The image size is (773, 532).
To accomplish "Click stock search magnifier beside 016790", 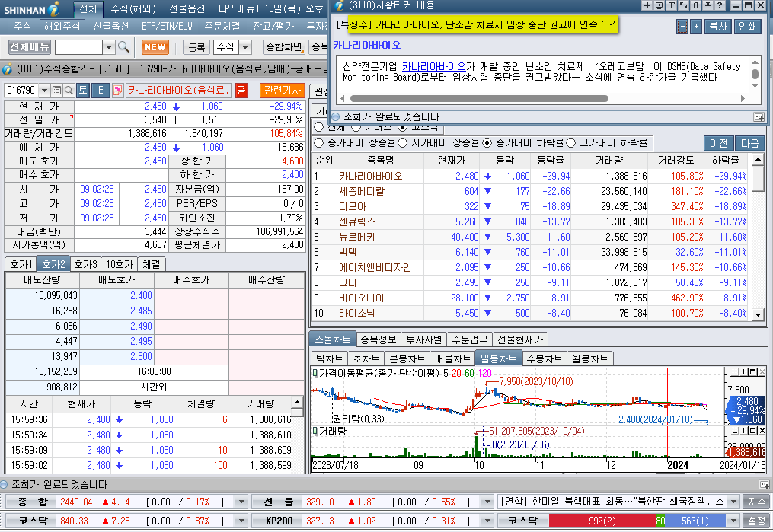I will click(69, 90).
